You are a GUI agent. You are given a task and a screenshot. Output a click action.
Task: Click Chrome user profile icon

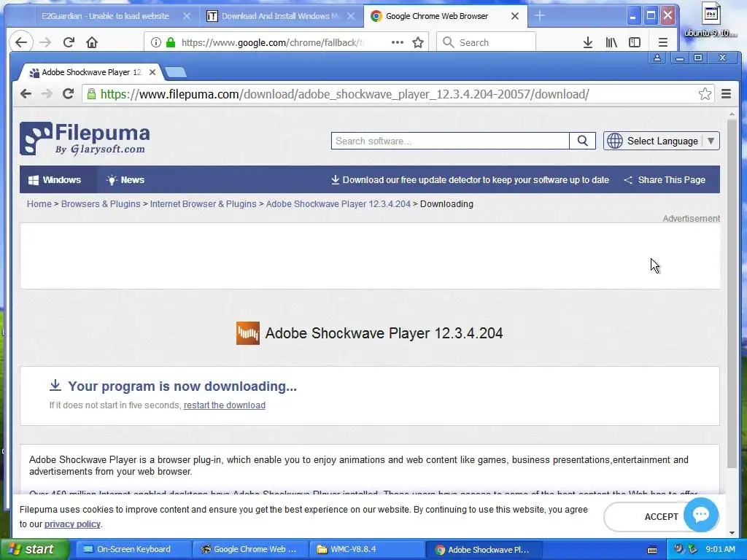tap(657, 58)
